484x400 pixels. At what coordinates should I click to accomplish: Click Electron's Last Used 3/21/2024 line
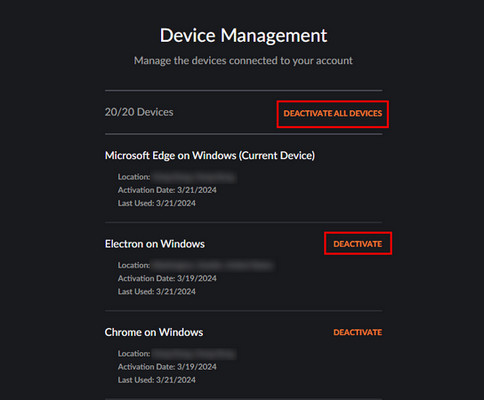(157, 292)
